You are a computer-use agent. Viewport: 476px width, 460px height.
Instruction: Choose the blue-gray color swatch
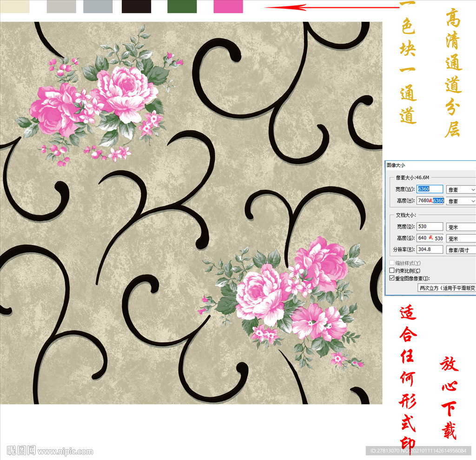98,7
